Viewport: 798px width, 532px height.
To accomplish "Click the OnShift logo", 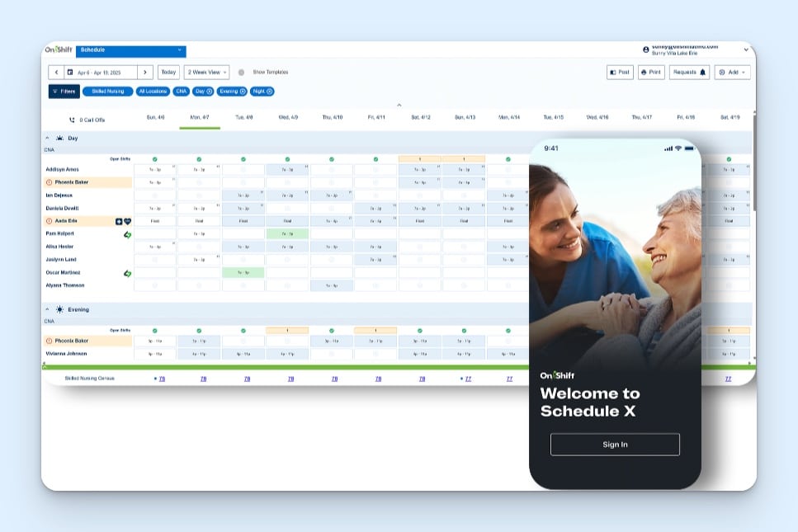I will pyautogui.click(x=59, y=49).
